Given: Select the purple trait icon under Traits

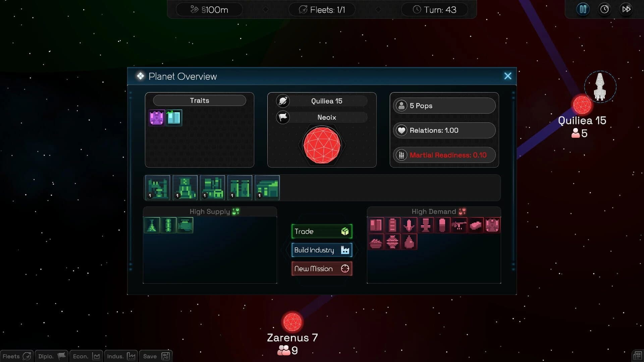Looking at the screenshot, I should point(156,118).
